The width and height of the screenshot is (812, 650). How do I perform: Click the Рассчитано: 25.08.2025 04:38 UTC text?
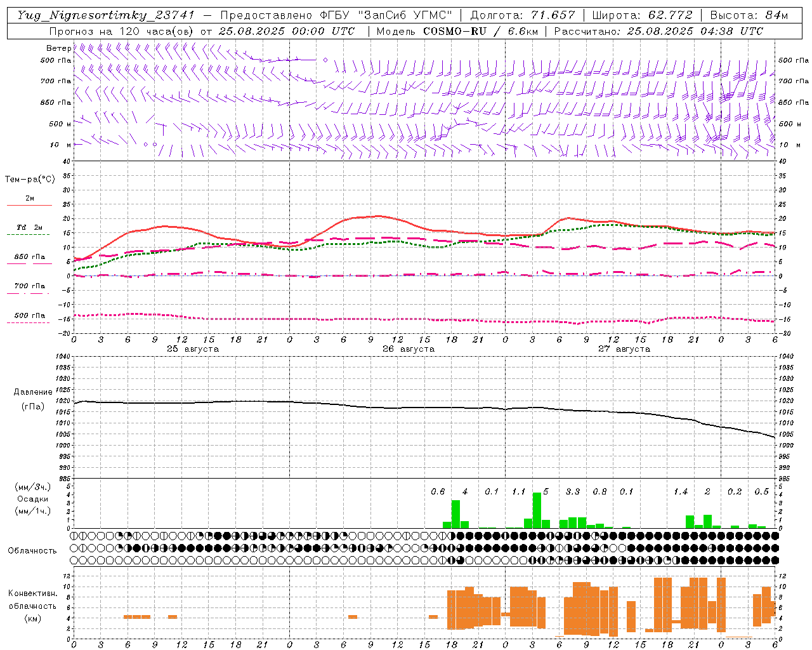point(658,31)
